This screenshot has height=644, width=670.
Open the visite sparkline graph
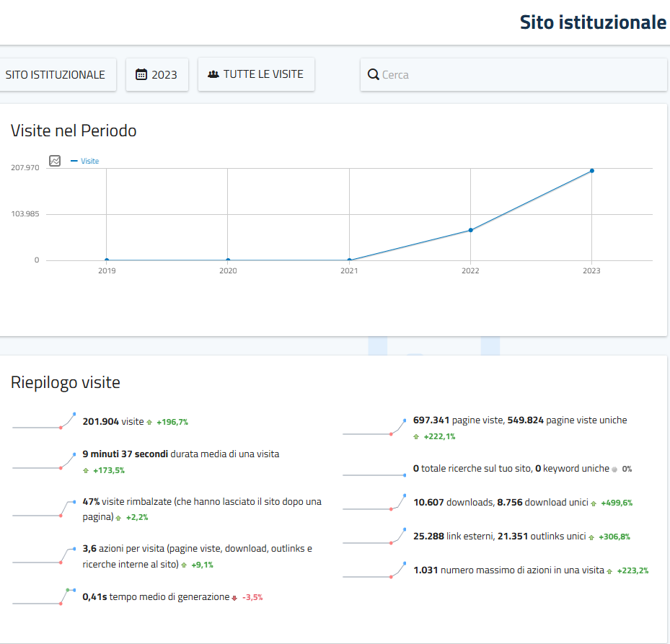pyautogui.click(x=44, y=422)
